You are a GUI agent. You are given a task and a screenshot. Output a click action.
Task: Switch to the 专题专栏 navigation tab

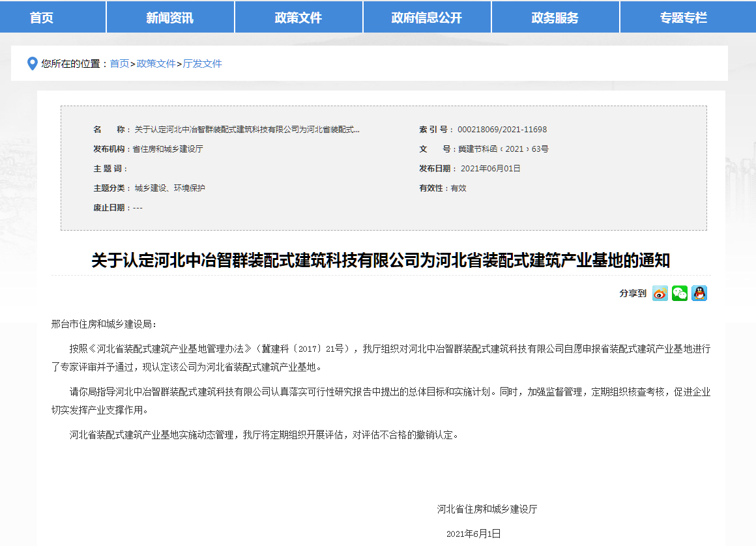[683, 18]
